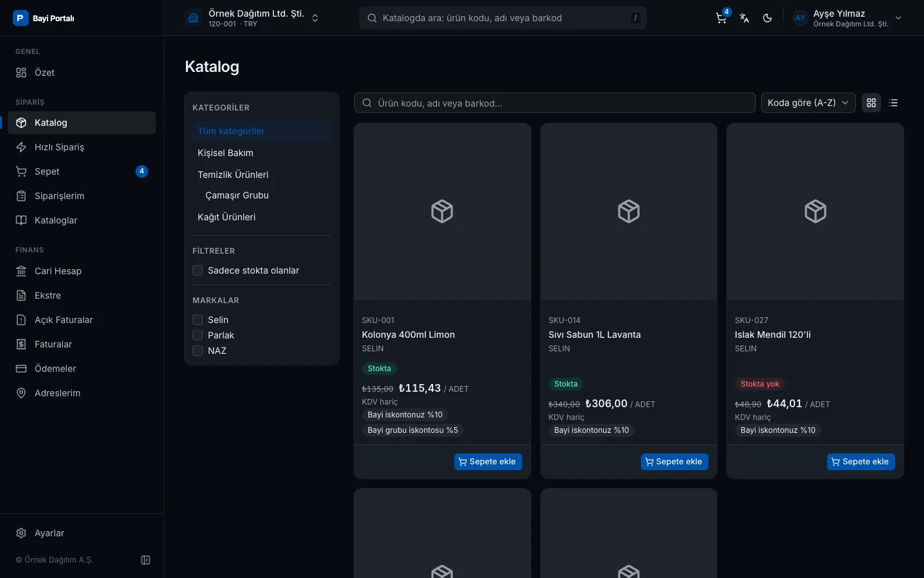Switch to grid view layout
Image resolution: width=924 pixels, height=578 pixels.
click(x=871, y=103)
